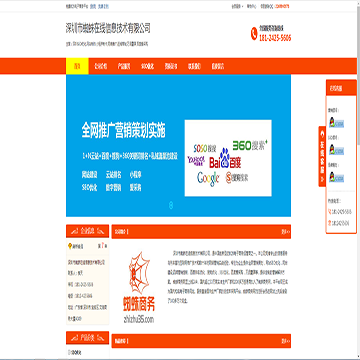Click the 公司信息 sidebar header
Image resolution: width=360 pixels, height=360 pixels.
click(x=87, y=230)
